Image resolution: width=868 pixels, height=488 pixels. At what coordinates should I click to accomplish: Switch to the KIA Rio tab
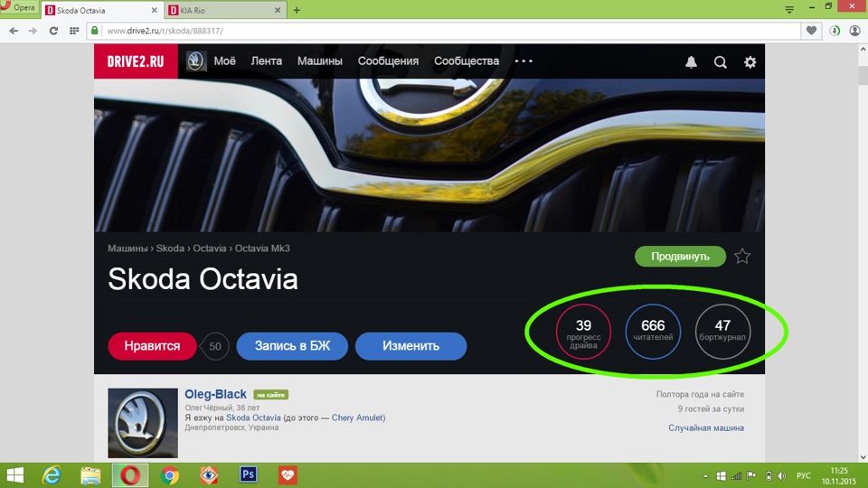tap(225, 10)
